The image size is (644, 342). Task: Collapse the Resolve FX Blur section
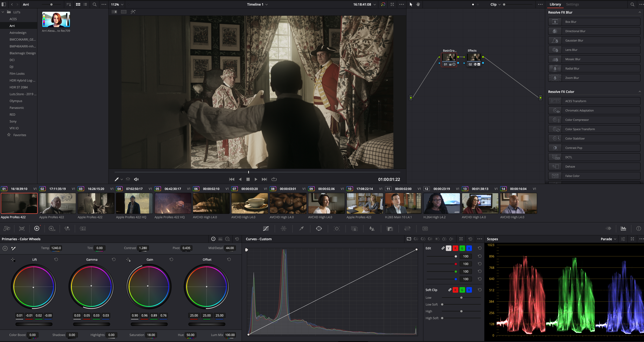(640, 12)
